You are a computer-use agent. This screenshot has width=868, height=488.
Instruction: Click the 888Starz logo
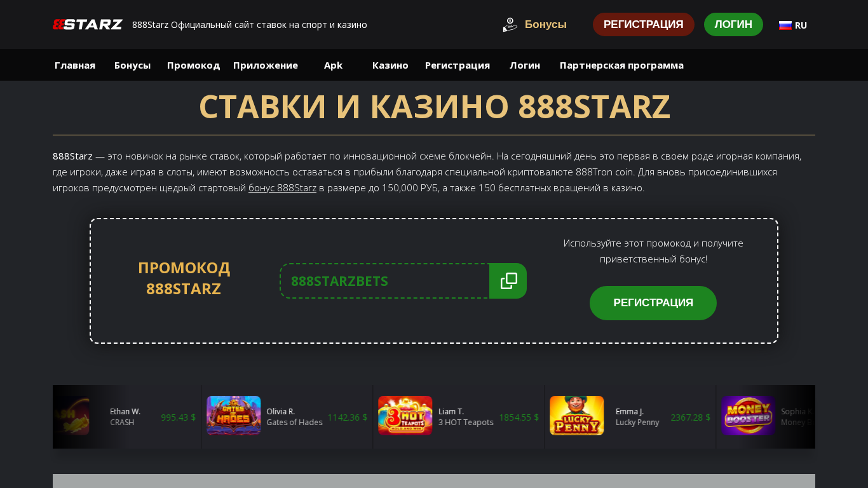tap(88, 25)
